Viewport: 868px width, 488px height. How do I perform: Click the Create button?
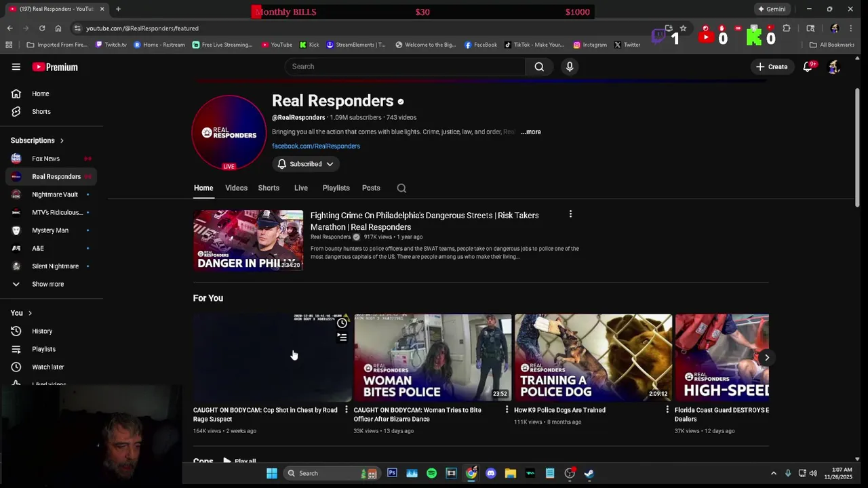point(772,66)
